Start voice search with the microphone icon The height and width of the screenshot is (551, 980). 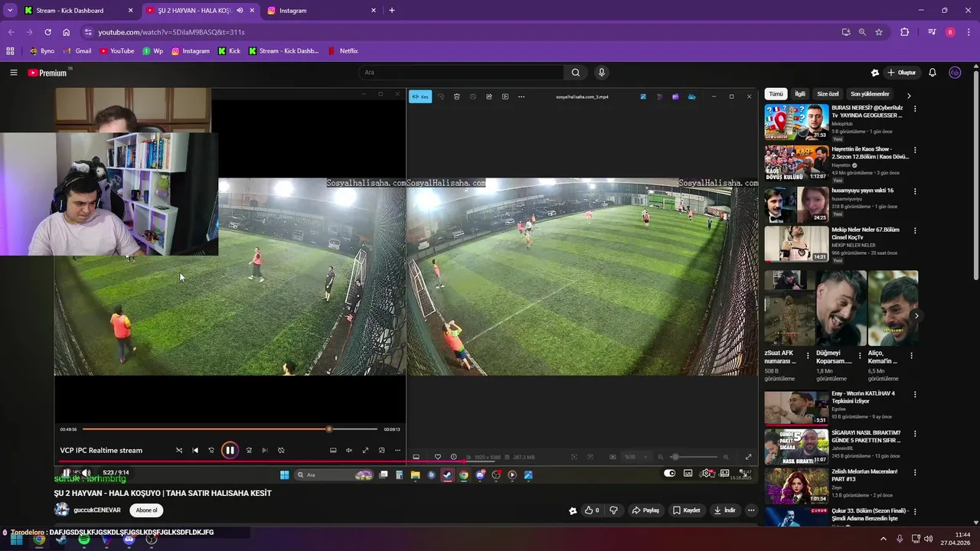602,73
